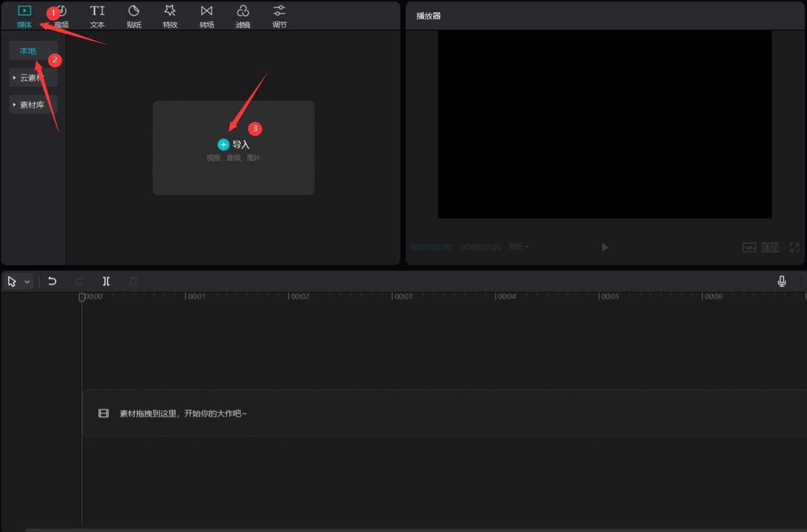Click the 适应 fit-to-screen button
The image size is (807, 532).
(770, 247)
